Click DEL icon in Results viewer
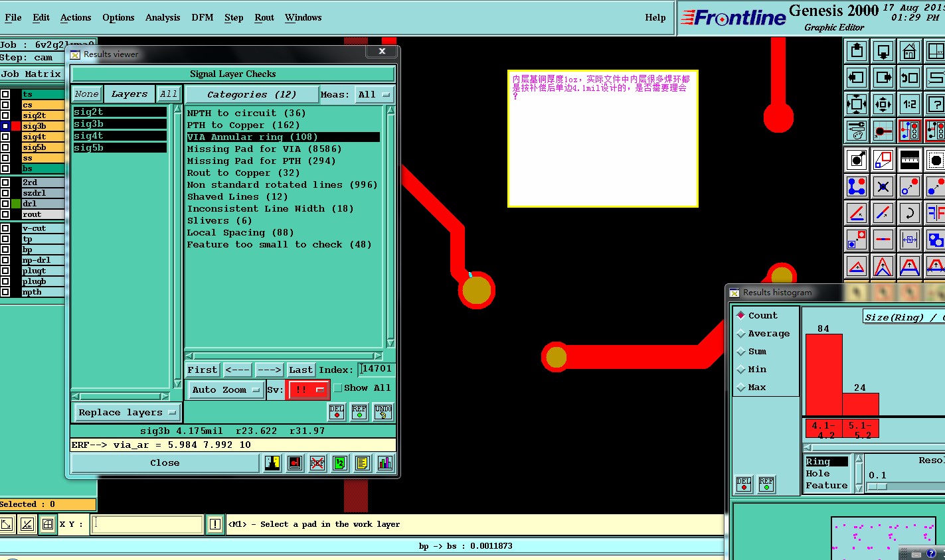Screen dimensions: 945x560 337,412
